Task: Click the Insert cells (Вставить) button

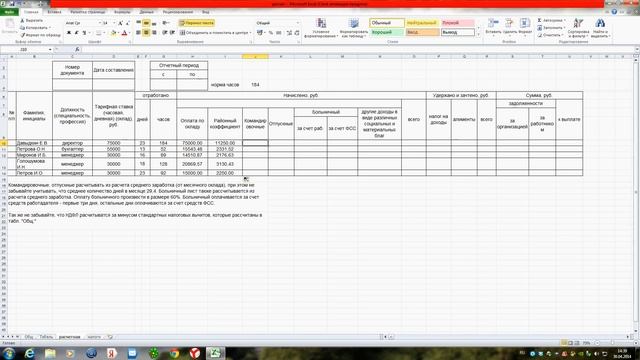Action: (493, 27)
